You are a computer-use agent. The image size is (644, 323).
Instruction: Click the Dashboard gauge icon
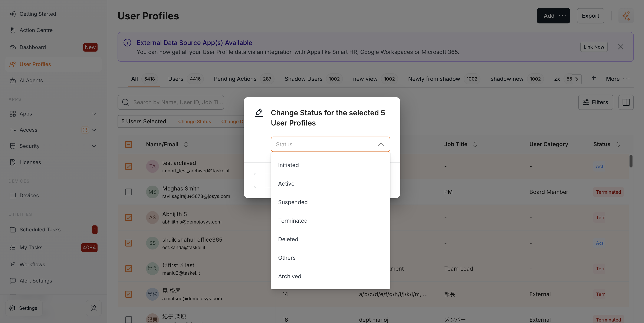13,47
